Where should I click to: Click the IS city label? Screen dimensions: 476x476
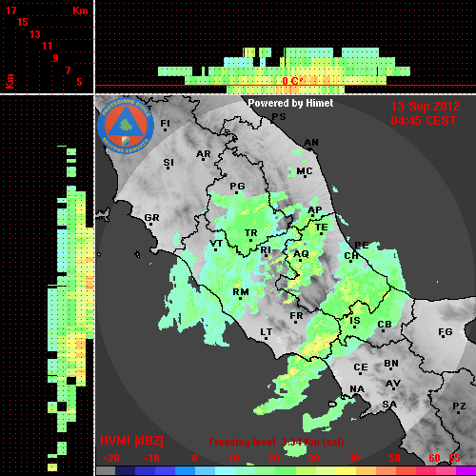[x=355, y=321]
